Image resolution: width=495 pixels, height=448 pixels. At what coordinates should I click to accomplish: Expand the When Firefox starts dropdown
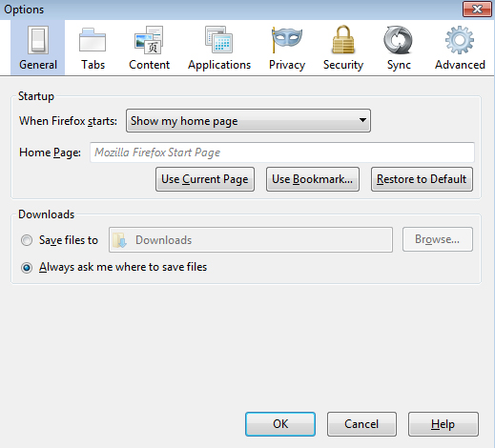248,121
